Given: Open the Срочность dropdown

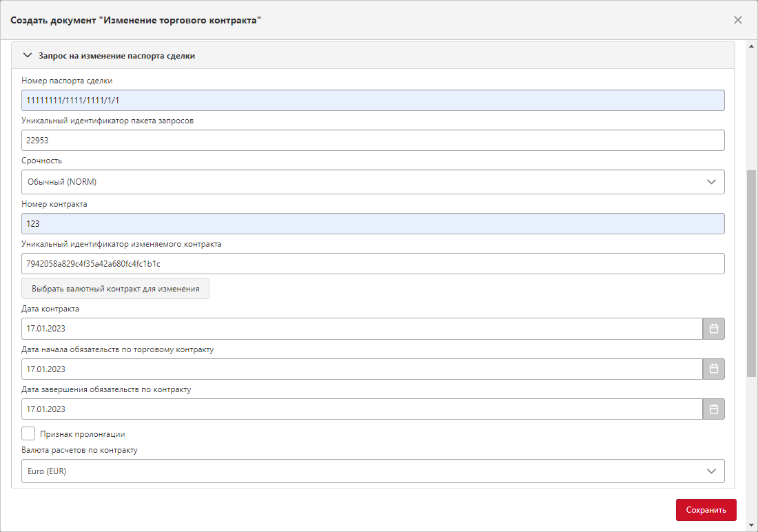Looking at the screenshot, I should coord(373,182).
